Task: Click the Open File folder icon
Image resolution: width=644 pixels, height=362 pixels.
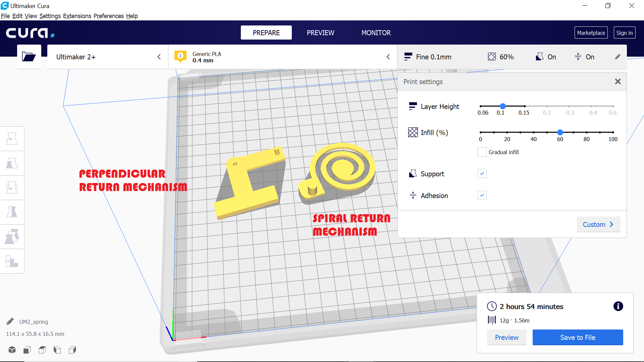Action: [x=29, y=57]
